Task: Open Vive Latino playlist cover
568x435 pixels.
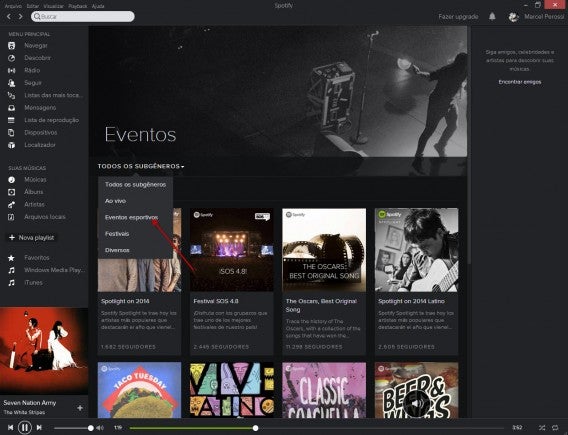Action: (232, 390)
